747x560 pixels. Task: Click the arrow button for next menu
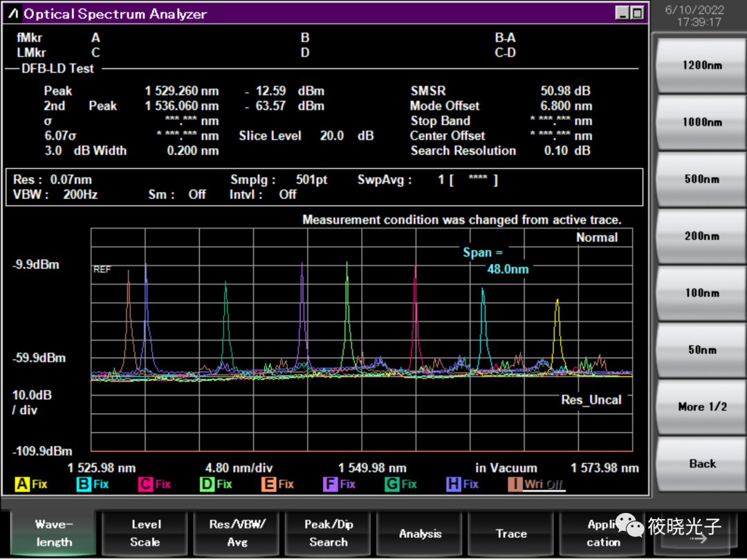click(x=697, y=538)
